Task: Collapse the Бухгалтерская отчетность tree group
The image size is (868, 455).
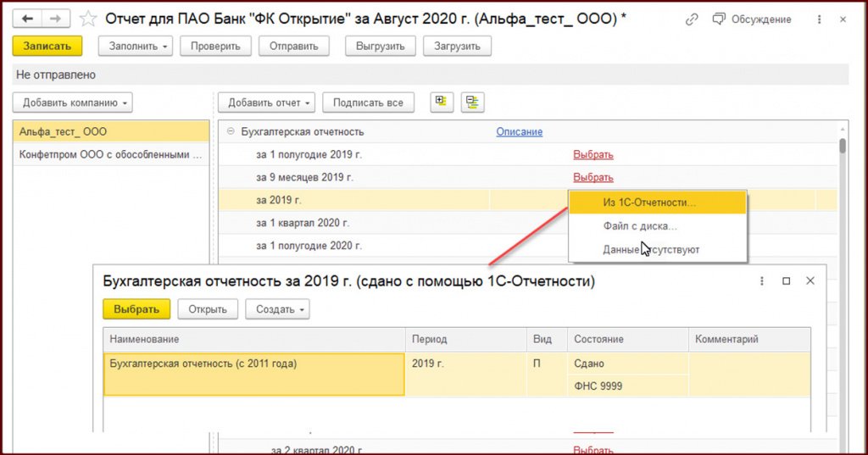Action: (230, 131)
